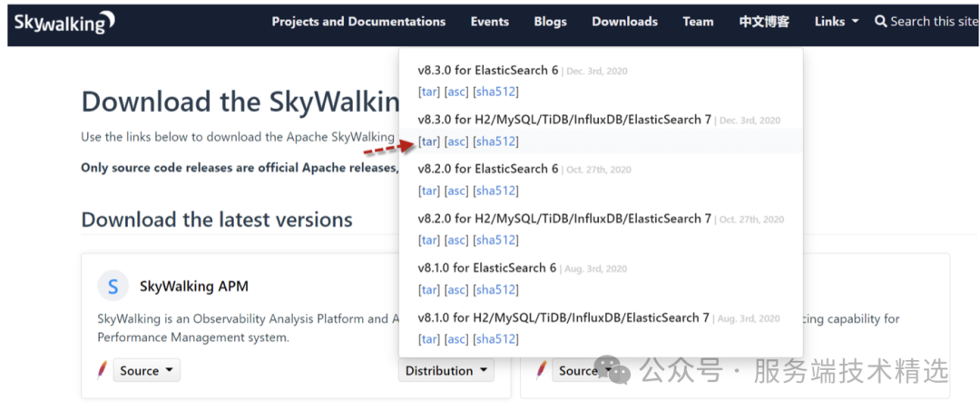The width and height of the screenshot is (980, 410).
Task: Click the Search this site field
Action: click(935, 22)
